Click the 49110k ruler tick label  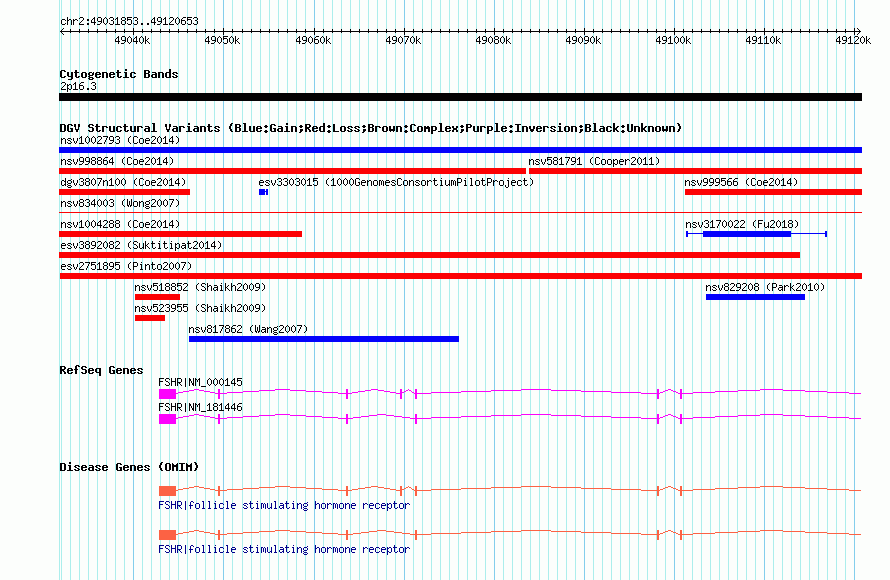pyautogui.click(x=763, y=40)
